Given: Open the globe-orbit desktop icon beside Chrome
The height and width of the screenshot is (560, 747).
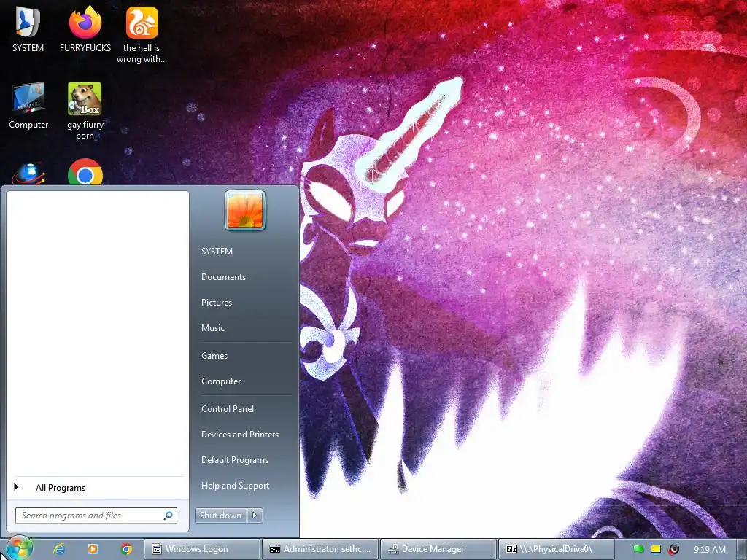Looking at the screenshot, I should pyautogui.click(x=28, y=173).
